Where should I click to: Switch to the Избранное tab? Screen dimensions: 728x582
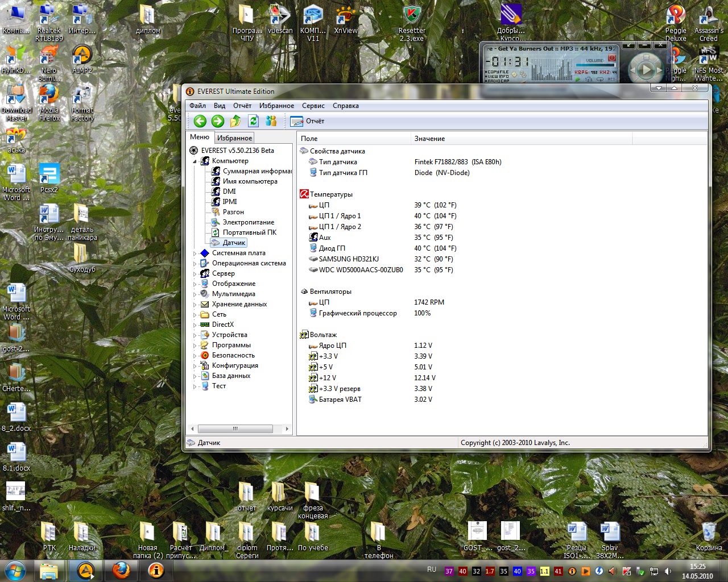tap(234, 138)
